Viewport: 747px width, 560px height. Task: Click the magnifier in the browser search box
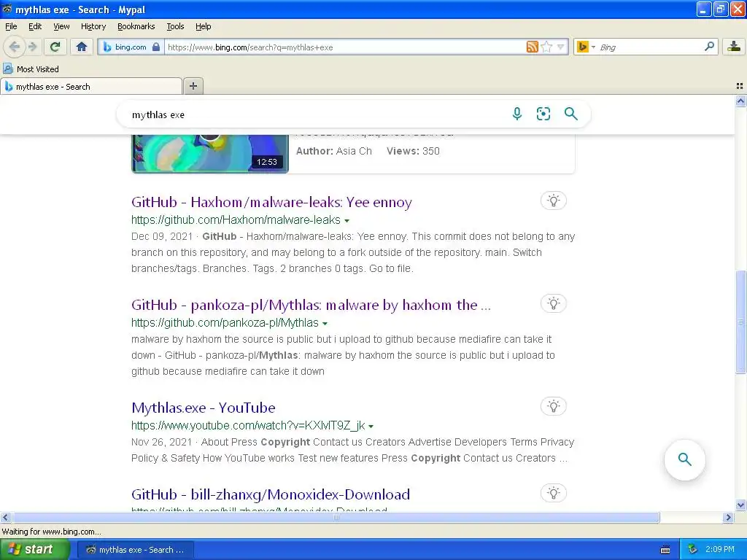click(709, 47)
